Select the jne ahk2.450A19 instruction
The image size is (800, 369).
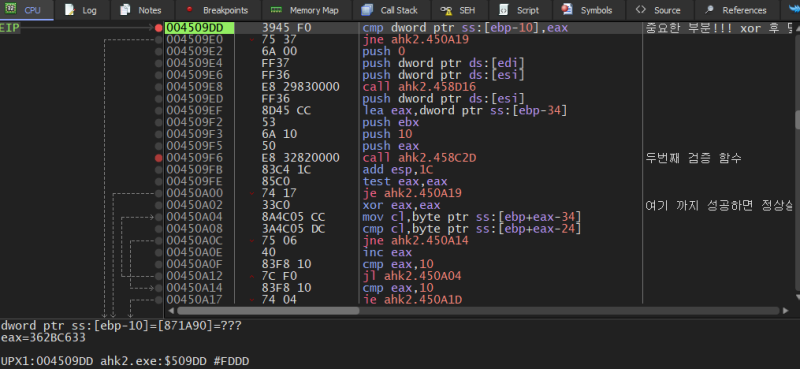(x=415, y=40)
